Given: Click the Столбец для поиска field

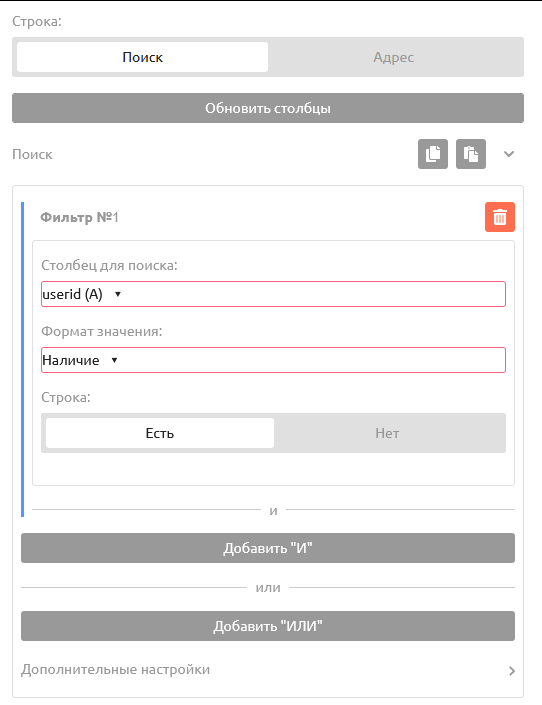Looking at the screenshot, I should [273, 294].
